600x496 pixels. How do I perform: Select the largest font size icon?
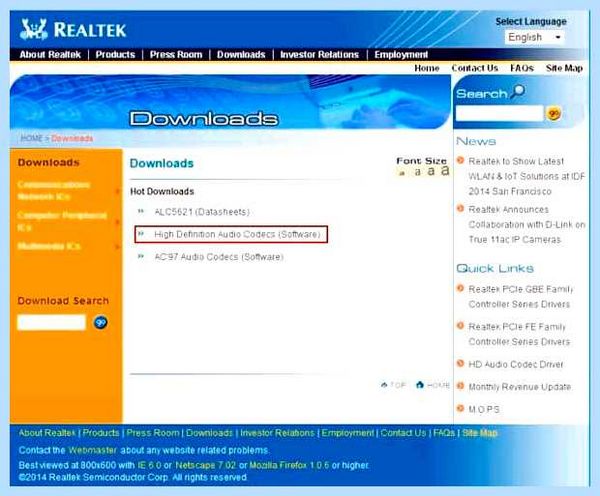tap(445, 170)
